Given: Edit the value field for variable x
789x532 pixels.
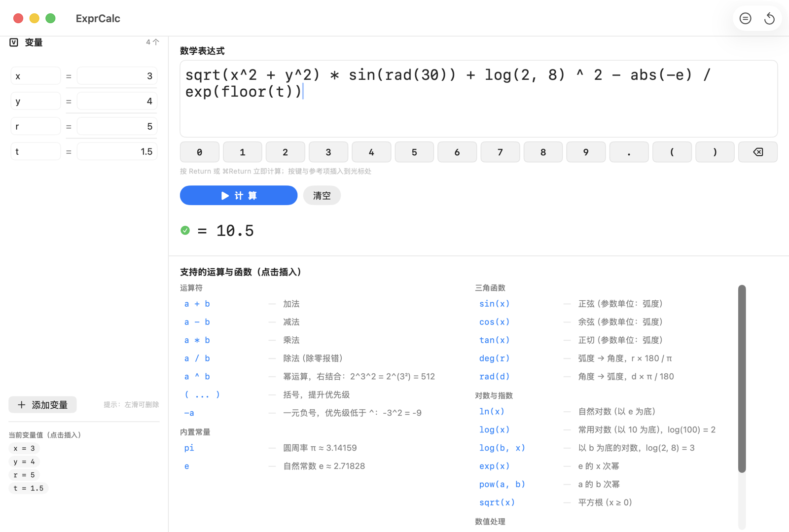Looking at the screenshot, I should 117,76.
